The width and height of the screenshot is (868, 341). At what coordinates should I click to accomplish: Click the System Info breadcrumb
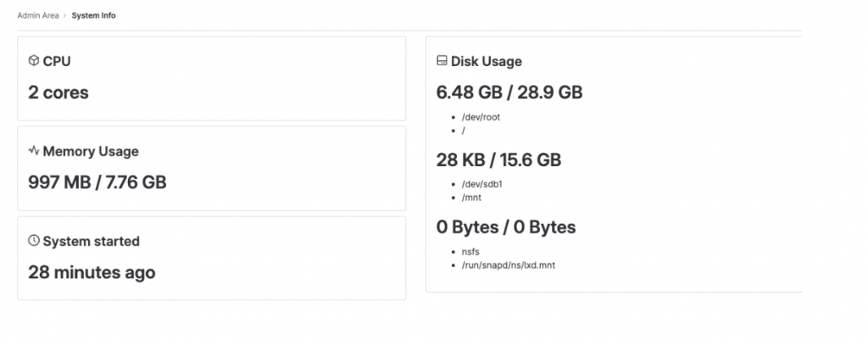coord(93,15)
